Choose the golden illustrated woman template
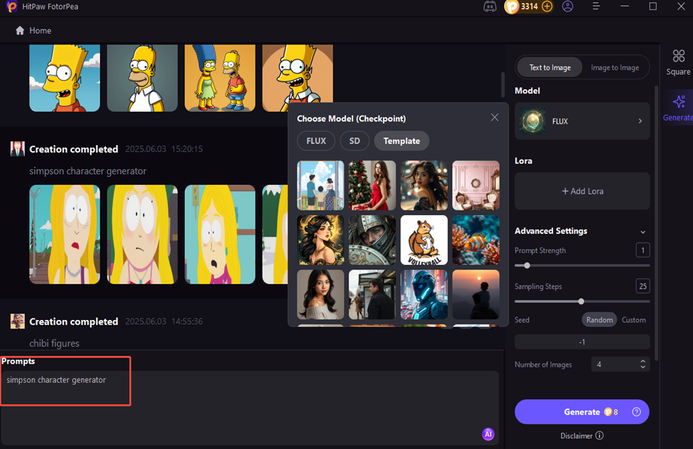693x449 pixels. click(x=320, y=240)
